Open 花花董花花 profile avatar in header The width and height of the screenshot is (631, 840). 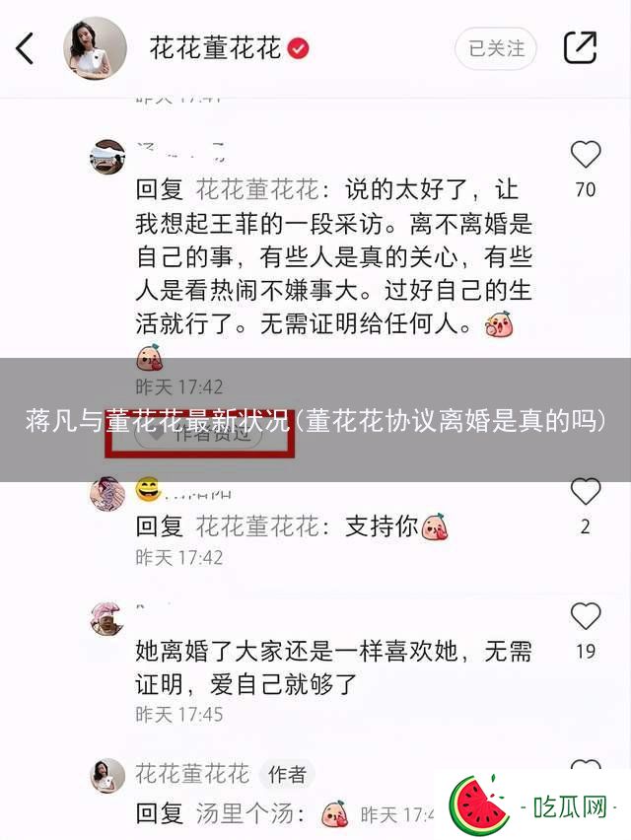pos(95,48)
